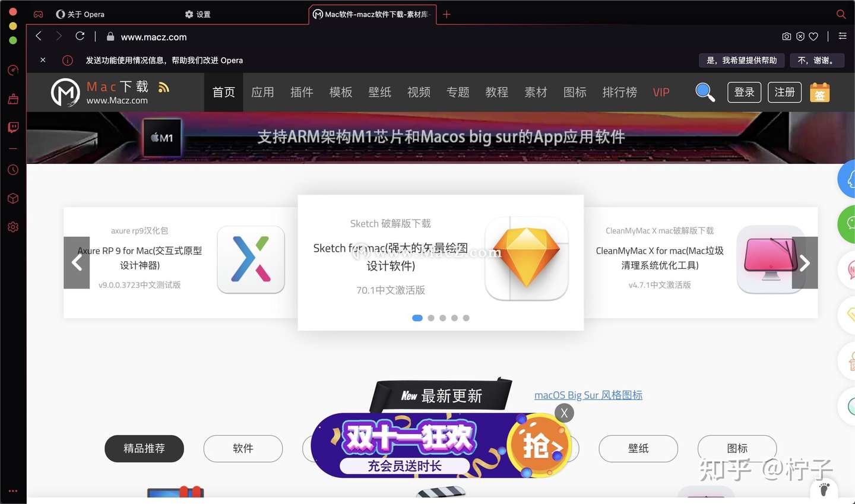This screenshot has height=504, width=855.
Task: Click the orange VIP badge beside 注册
Action: coord(820,93)
